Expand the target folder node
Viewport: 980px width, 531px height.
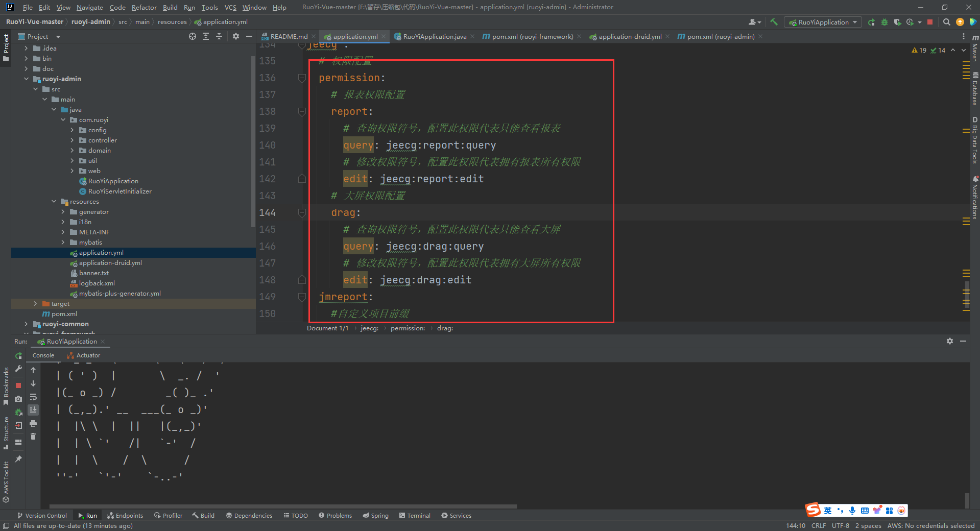[x=35, y=303]
